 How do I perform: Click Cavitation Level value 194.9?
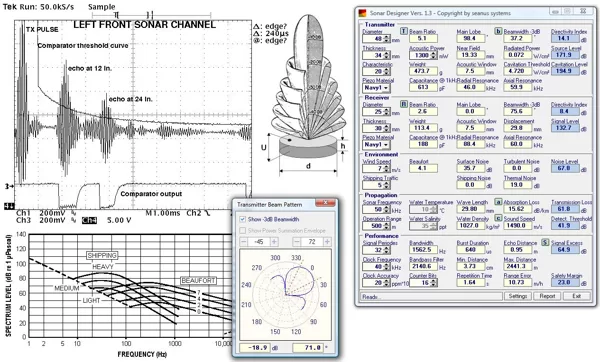tap(565, 71)
